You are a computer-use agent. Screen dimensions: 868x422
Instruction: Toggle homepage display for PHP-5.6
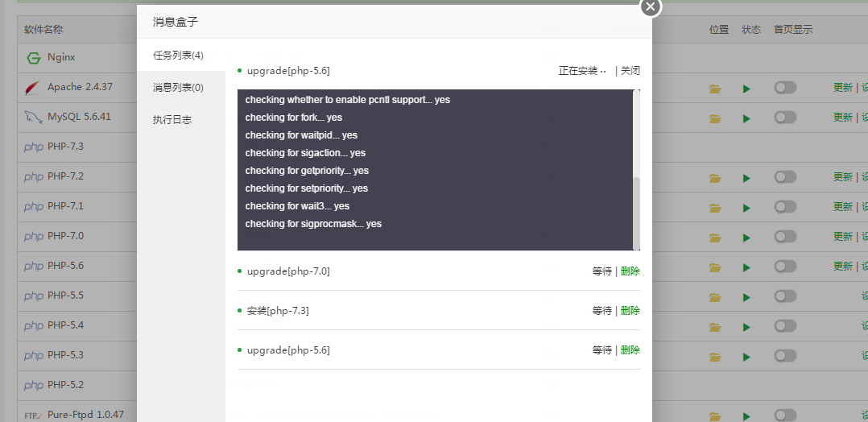pyautogui.click(x=785, y=267)
